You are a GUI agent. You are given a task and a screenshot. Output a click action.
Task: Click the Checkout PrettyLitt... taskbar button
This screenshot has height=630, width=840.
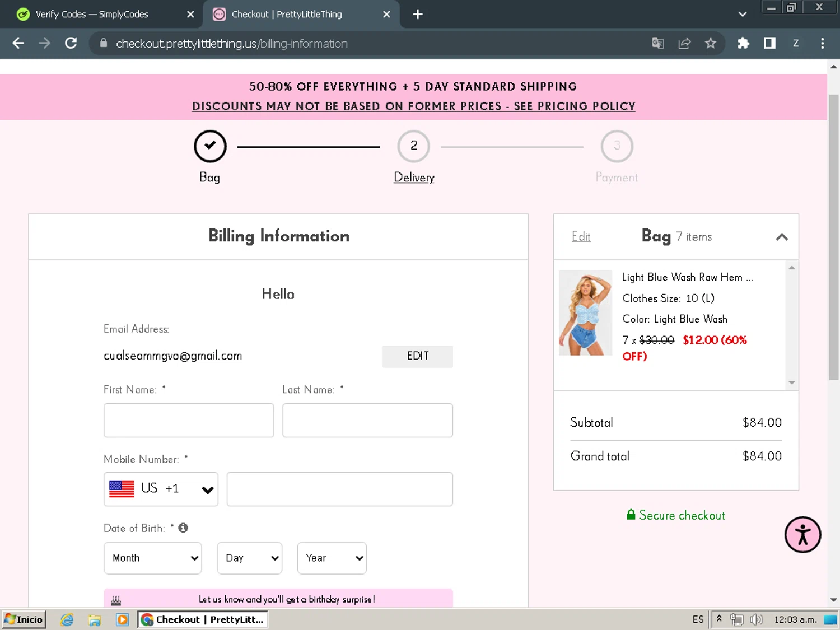(x=203, y=619)
